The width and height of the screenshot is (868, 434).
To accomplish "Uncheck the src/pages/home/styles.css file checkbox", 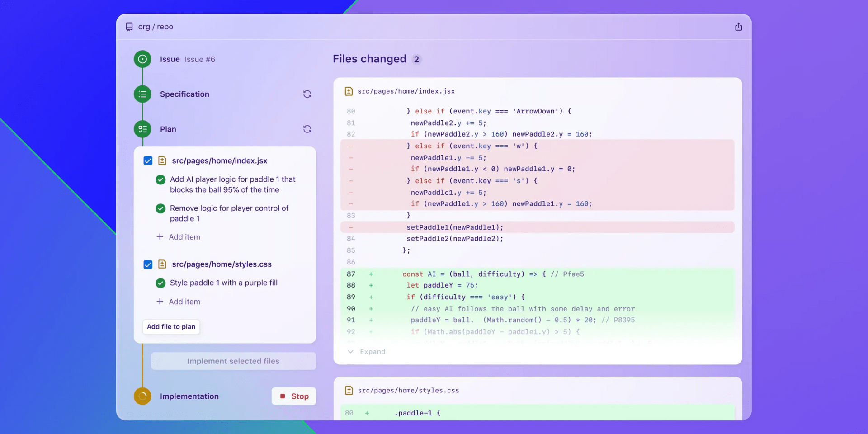I will 148,264.
